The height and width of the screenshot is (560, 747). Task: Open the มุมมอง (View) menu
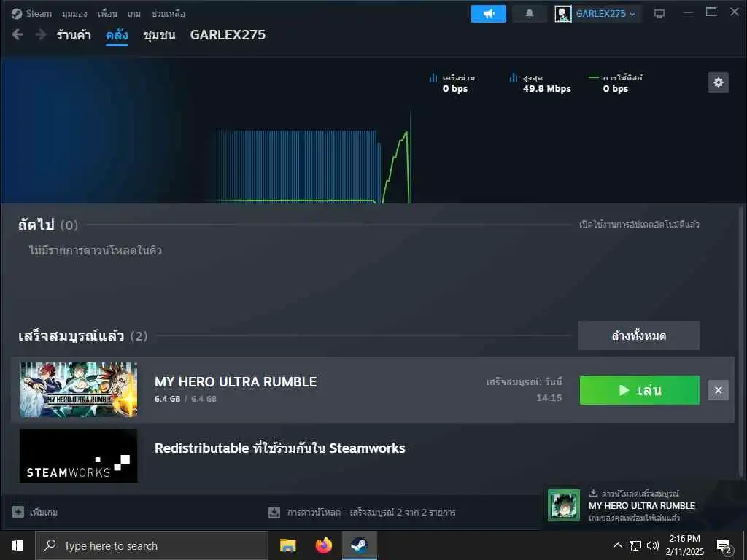tap(74, 14)
